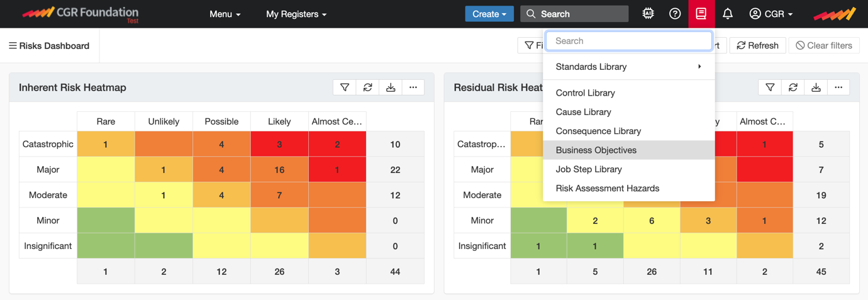Click inherent heatmap 'Moderate' row label

(x=48, y=195)
